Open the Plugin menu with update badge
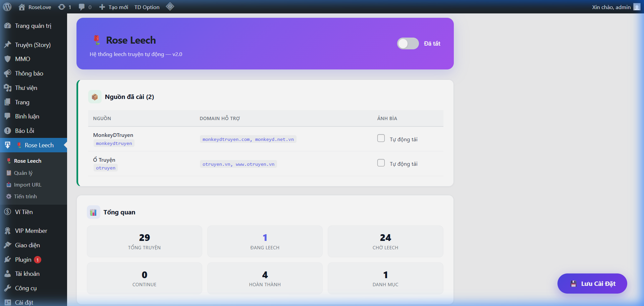The width and height of the screenshot is (644, 306). click(x=23, y=260)
